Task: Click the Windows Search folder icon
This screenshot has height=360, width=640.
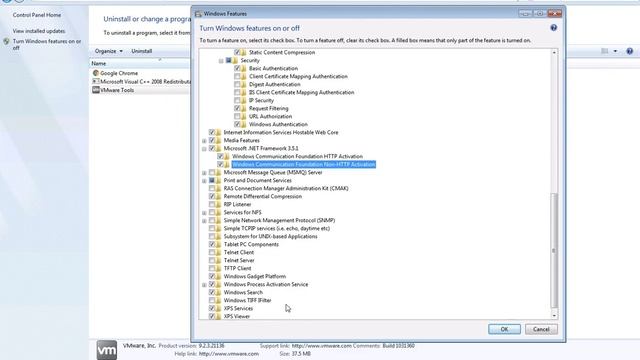Action: (218, 292)
